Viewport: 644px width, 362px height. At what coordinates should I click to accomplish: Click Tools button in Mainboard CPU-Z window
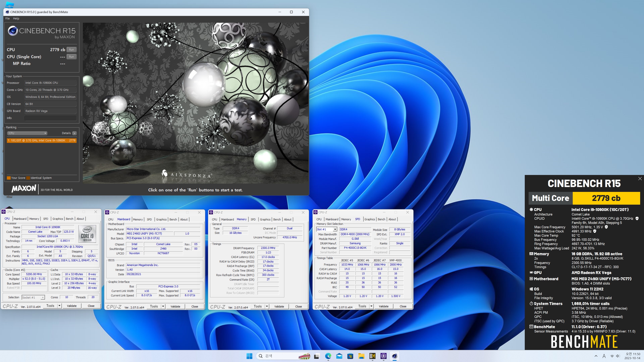tap(154, 306)
